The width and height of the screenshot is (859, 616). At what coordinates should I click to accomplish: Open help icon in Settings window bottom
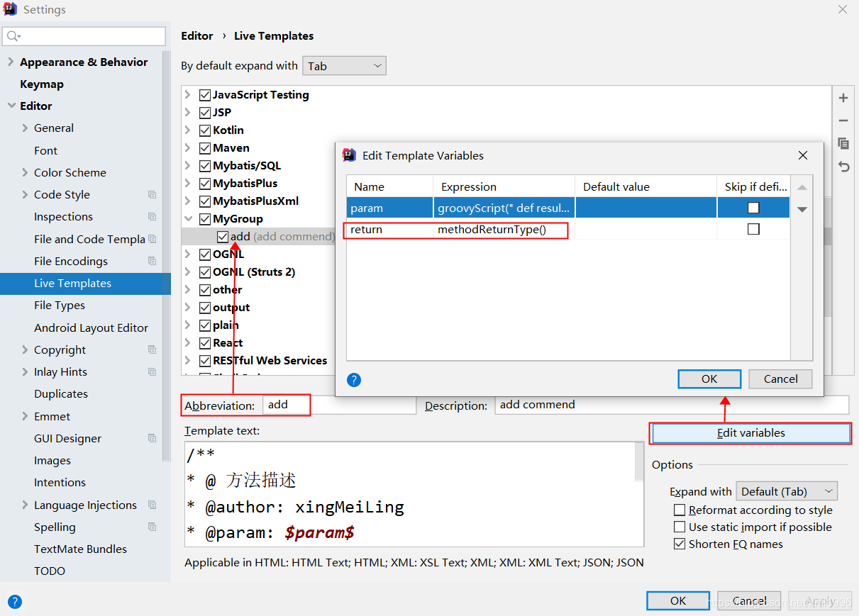[15, 602]
